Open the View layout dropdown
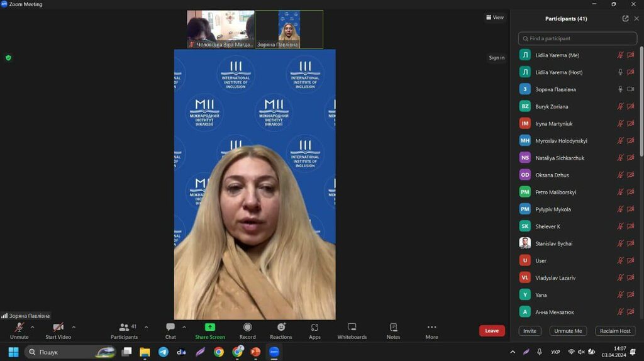This screenshot has height=361, width=644. 495,18
